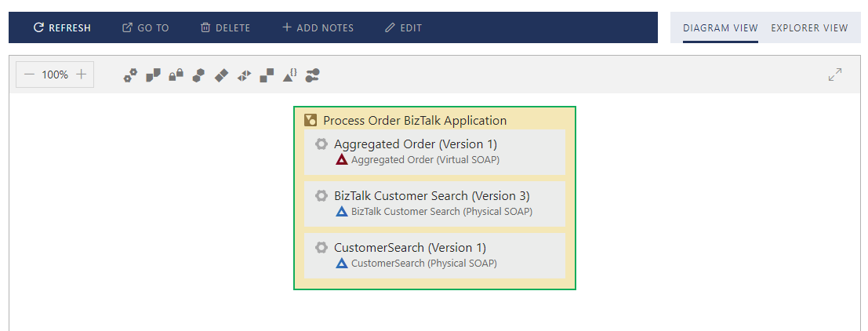Click blue triangle icon for BizTalk Customer Search SOAP
The image size is (868, 331).
342,212
